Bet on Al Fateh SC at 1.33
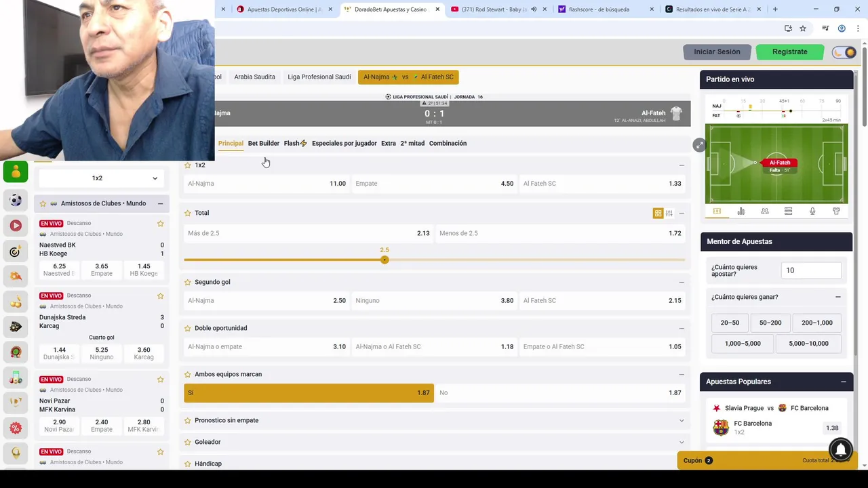 [602, 184]
